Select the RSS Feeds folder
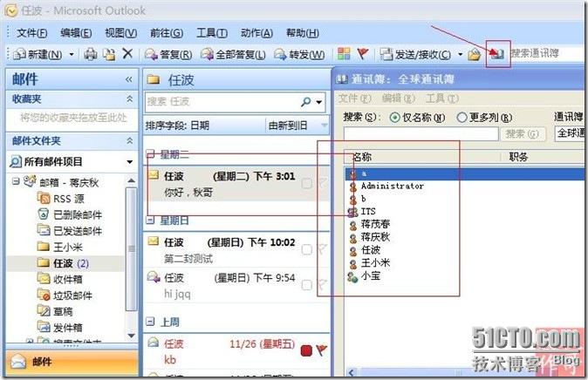 pyautogui.click(x=61, y=198)
